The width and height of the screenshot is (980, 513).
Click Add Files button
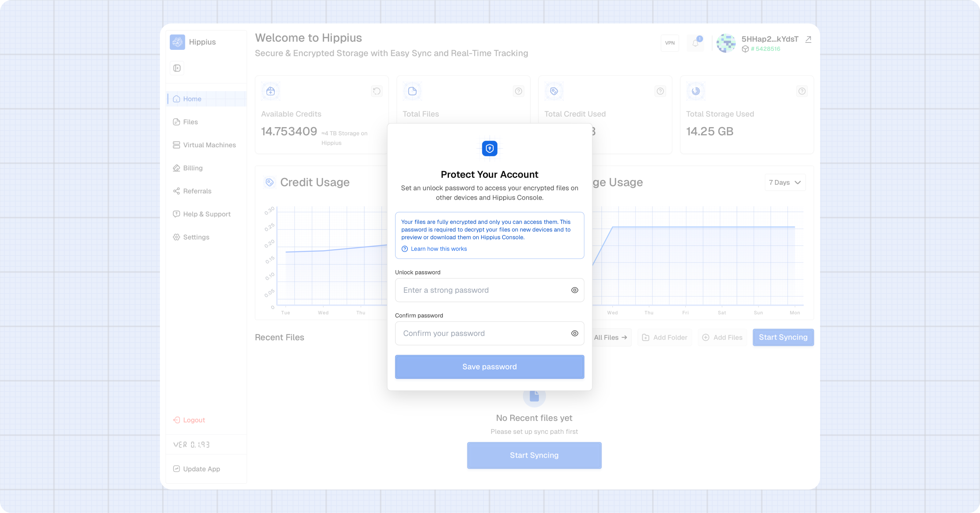tap(723, 337)
